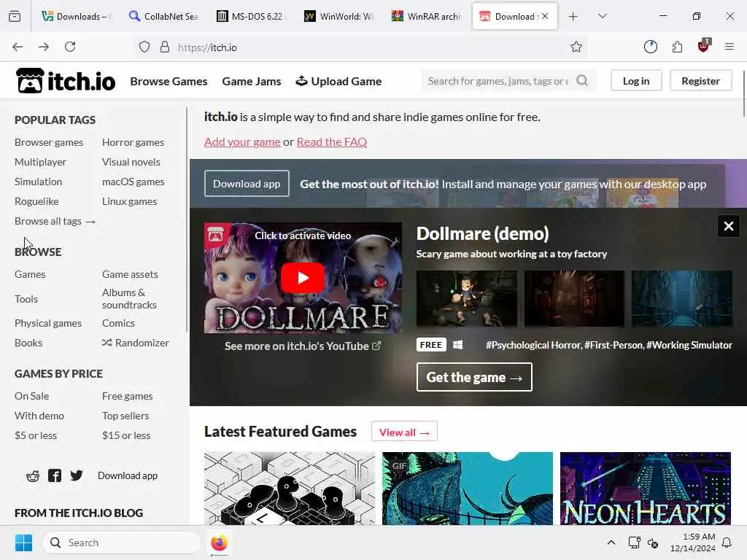Open the uBlock Origin extension icon
The width and height of the screenshot is (747, 560).
point(704,46)
